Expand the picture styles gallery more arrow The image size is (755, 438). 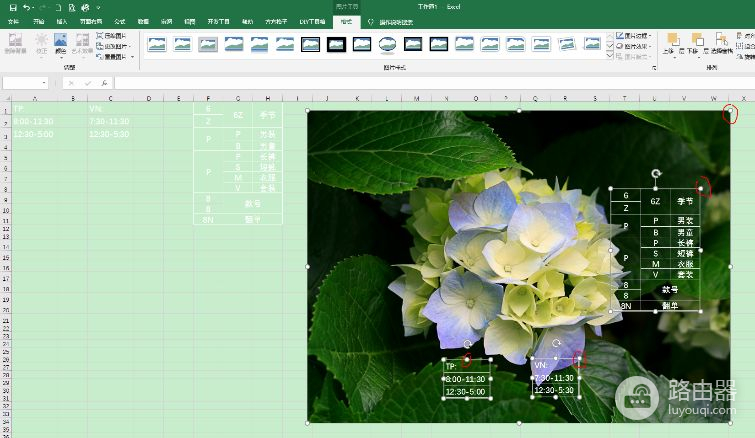coord(610,54)
